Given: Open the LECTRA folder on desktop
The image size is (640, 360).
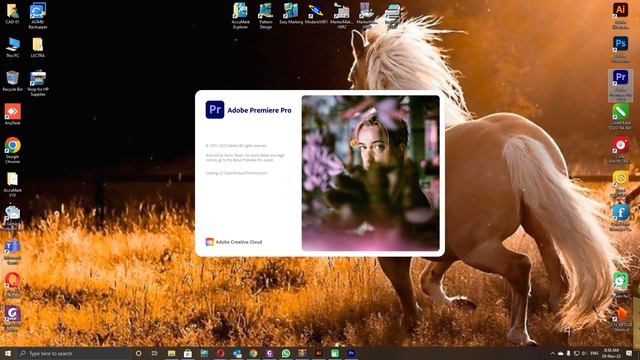Looking at the screenshot, I should (38, 47).
